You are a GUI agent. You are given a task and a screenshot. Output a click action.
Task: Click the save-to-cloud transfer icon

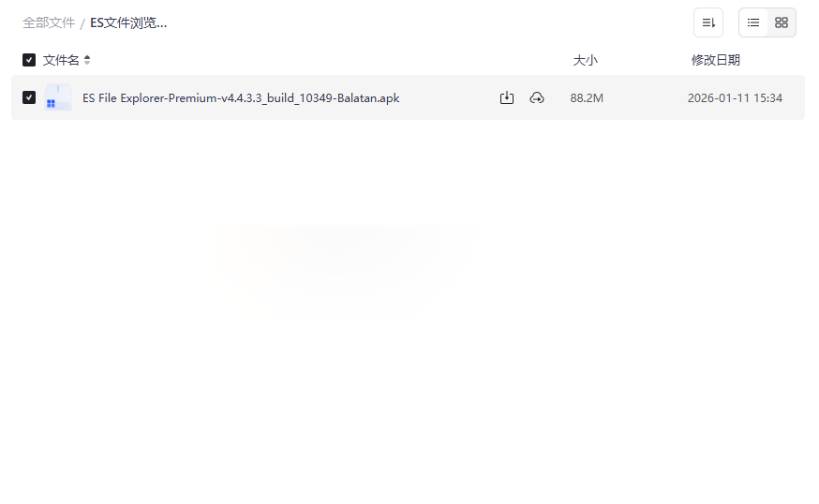(x=537, y=97)
